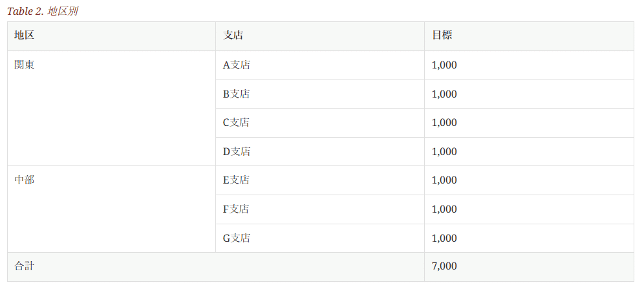Click the 合計 total row label

24,266
